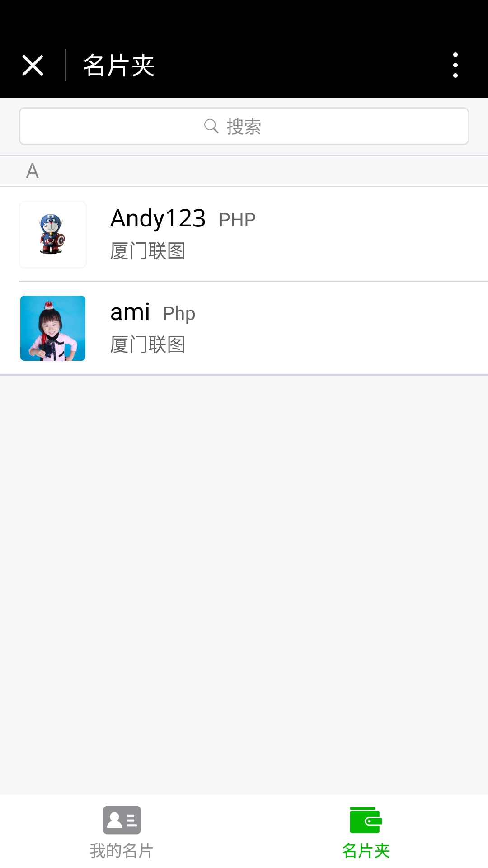488x868 pixels.
Task: Open the three-dot overflow menu
Action: point(455,65)
